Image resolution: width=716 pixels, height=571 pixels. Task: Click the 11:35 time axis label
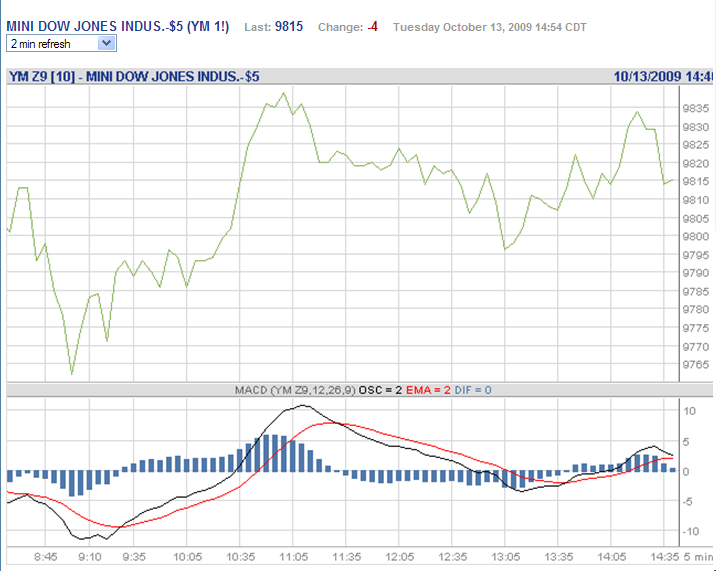click(x=346, y=557)
